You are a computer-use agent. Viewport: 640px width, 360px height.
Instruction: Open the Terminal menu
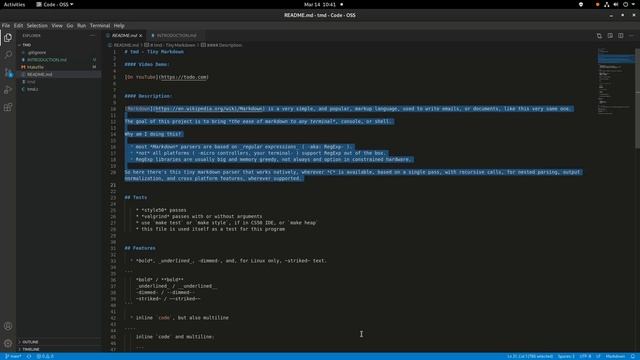[x=100, y=25]
